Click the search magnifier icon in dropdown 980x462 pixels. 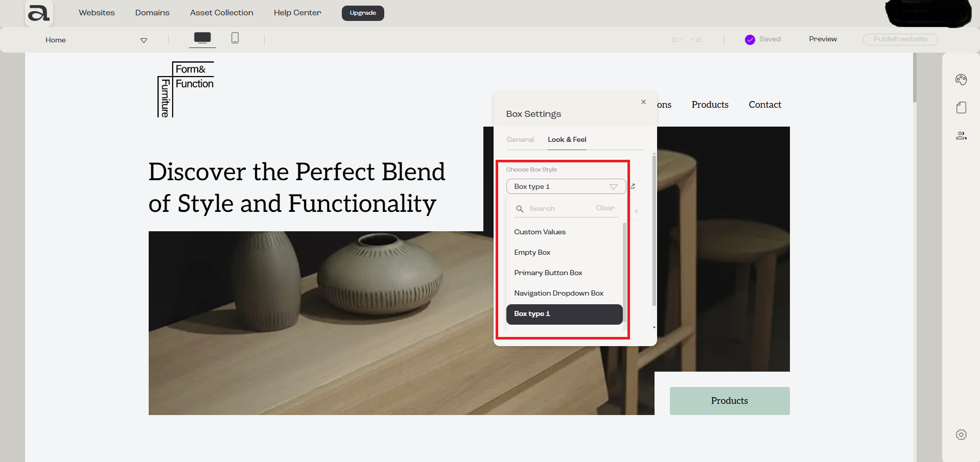pyautogui.click(x=520, y=209)
